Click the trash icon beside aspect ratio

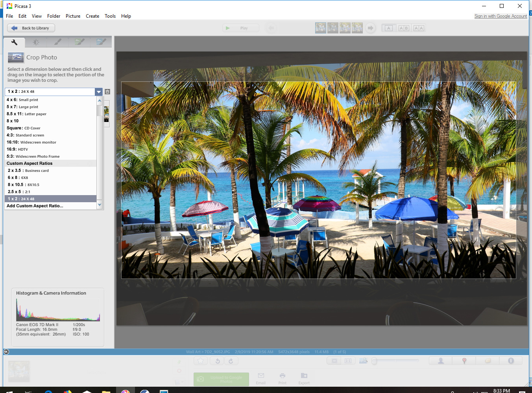(x=107, y=92)
